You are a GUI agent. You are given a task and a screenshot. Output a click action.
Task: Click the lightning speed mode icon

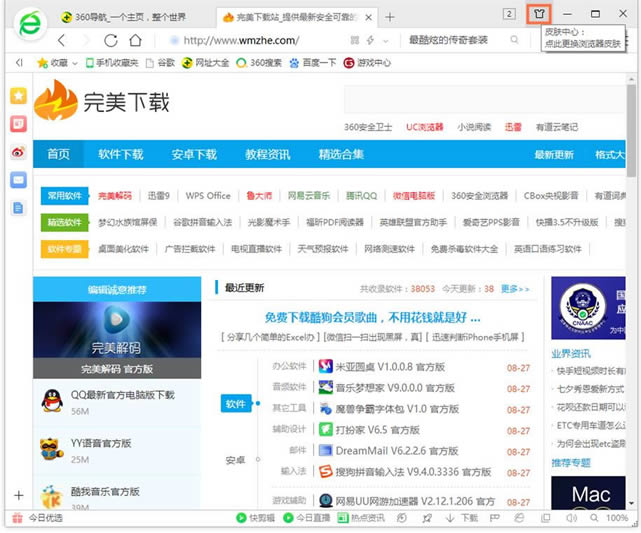[370, 40]
